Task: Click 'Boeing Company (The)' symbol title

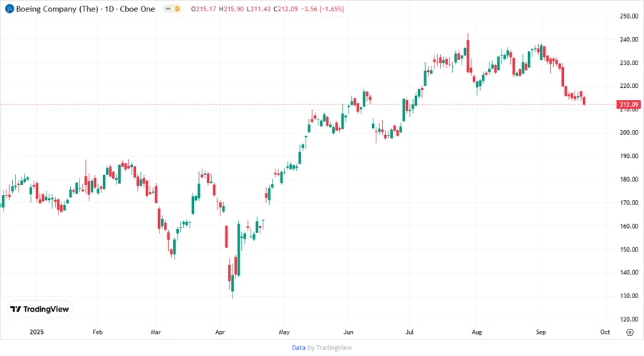Action: click(x=57, y=9)
